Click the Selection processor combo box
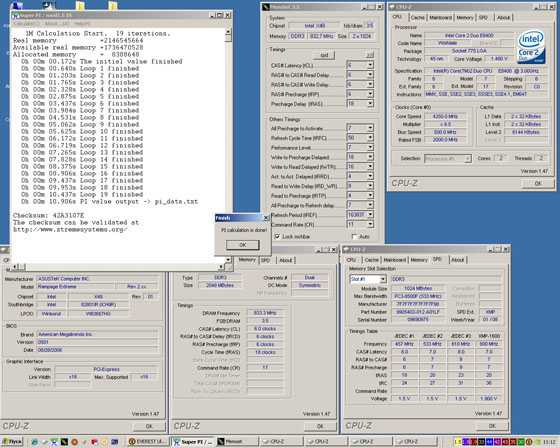This screenshot has height=448, width=560. [x=448, y=158]
